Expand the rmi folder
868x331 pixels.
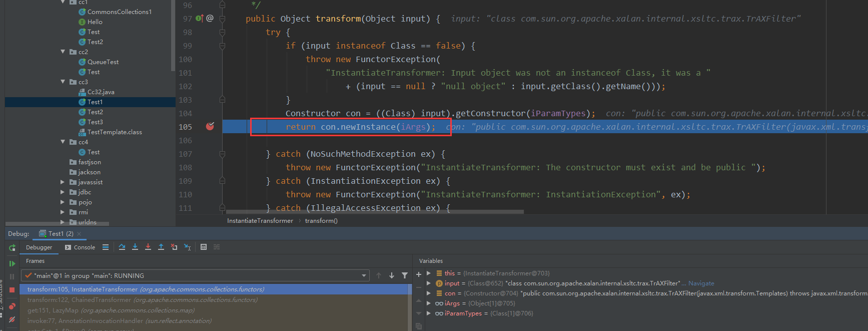[x=63, y=212]
